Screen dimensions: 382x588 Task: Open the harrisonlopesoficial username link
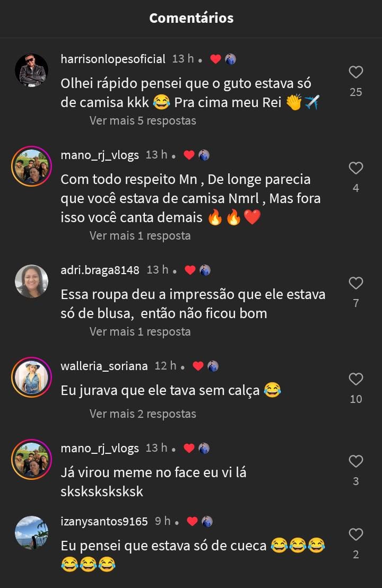point(113,59)
